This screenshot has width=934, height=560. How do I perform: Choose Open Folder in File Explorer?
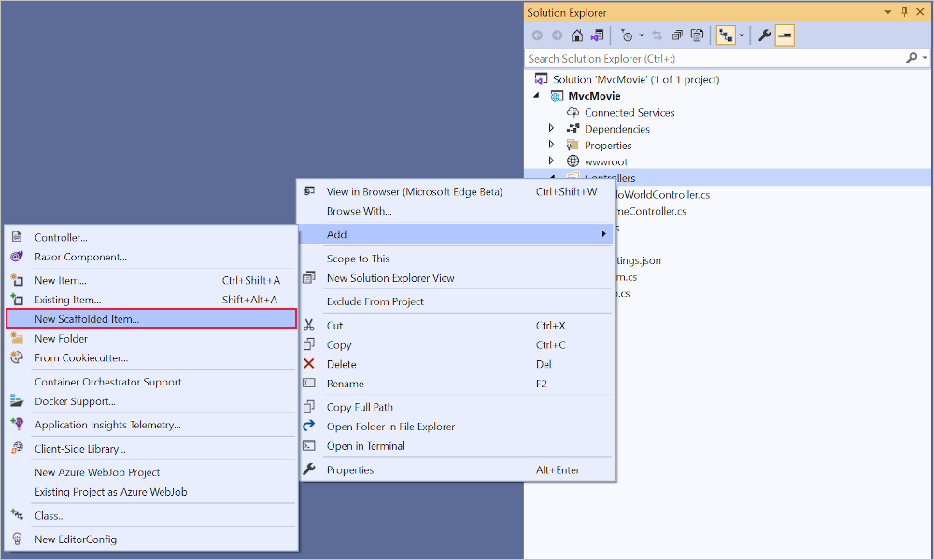(x=390, y=427)
